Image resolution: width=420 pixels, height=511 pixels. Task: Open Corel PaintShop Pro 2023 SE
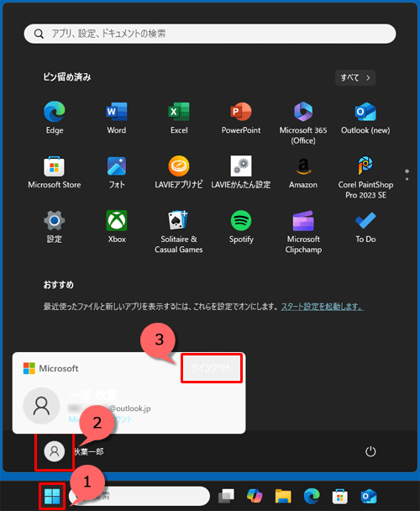365,177
